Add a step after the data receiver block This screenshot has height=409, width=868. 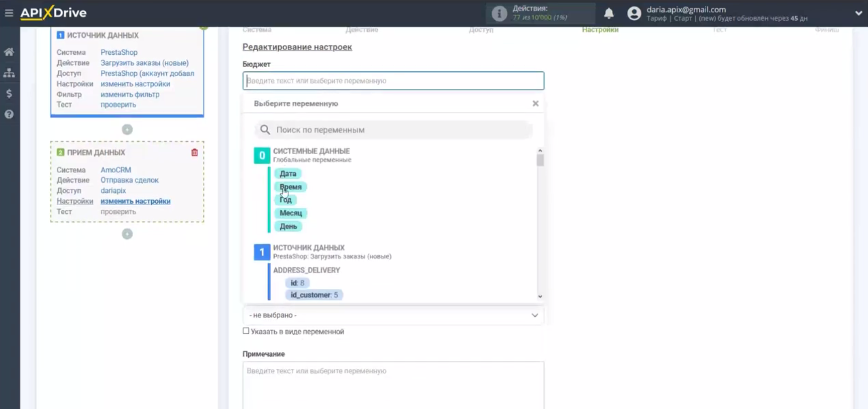[x=127, y=234]
